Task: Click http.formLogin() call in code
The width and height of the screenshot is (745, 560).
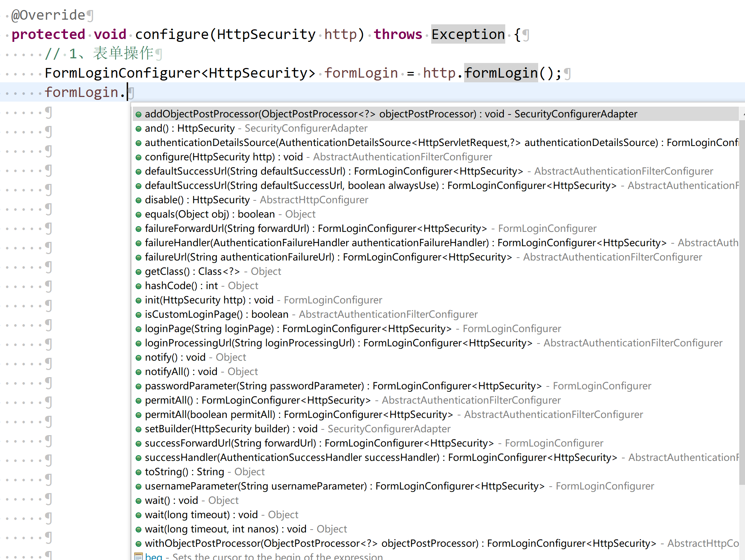Action: point(500,73)
